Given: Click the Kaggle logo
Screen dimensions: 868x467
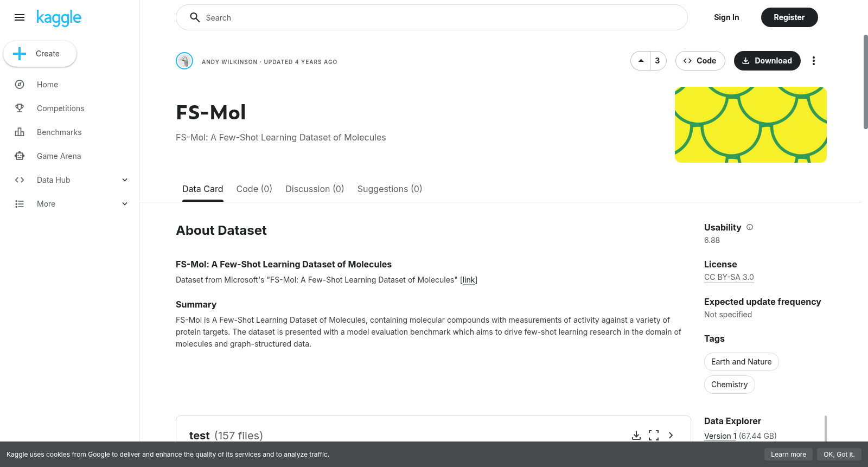Looking at the screenshot, I should (59, 18).
